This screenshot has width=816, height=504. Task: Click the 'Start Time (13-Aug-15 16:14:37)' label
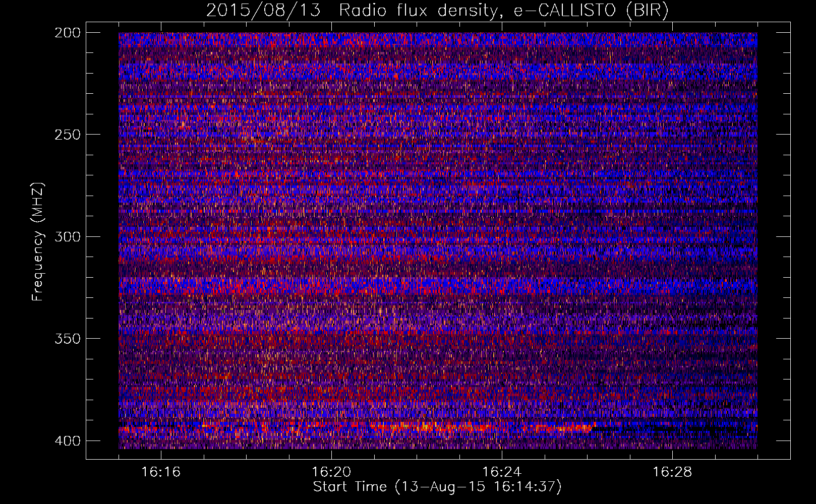pos(437,487)
